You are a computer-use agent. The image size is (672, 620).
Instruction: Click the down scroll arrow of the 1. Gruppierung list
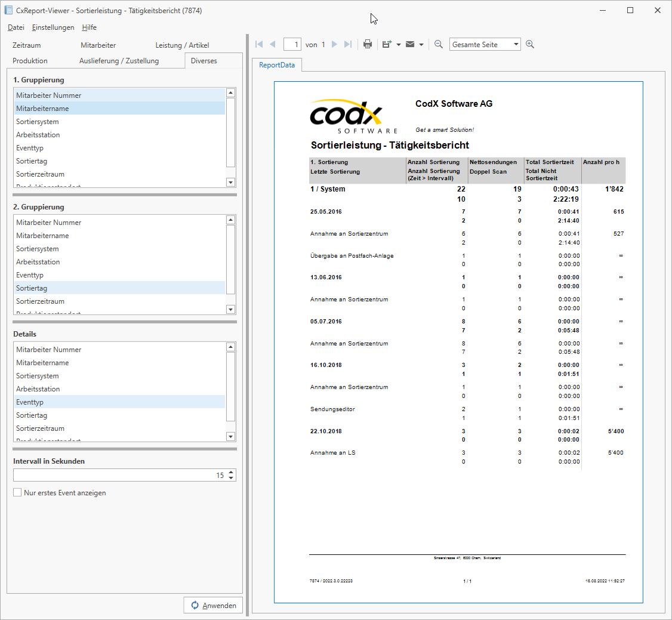click(x=230, y=183)
